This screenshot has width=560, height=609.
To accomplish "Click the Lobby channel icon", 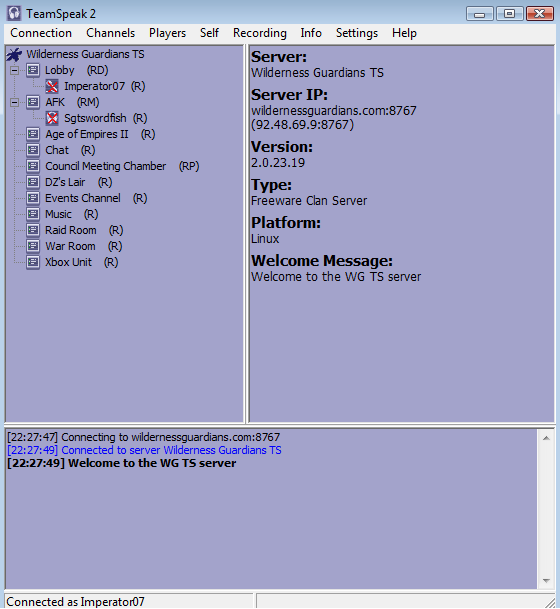I will tap(33, 70).
